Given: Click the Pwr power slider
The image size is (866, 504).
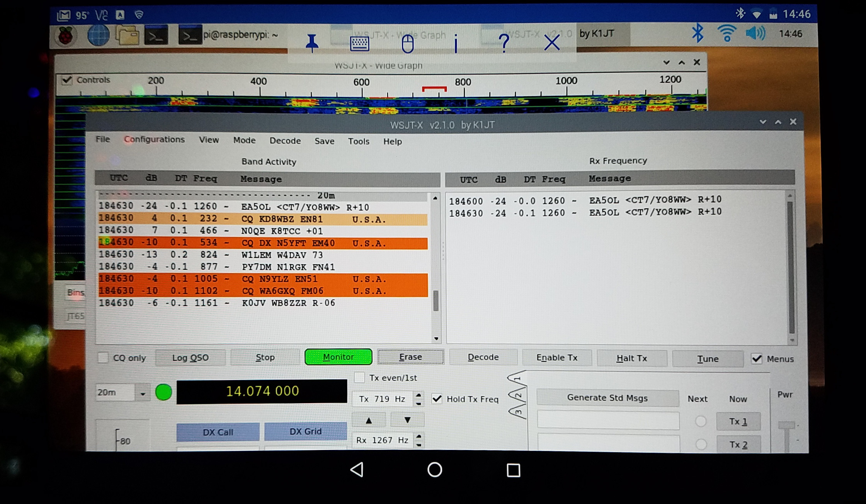Looking at the screenshot, I should tap(786, 426).
